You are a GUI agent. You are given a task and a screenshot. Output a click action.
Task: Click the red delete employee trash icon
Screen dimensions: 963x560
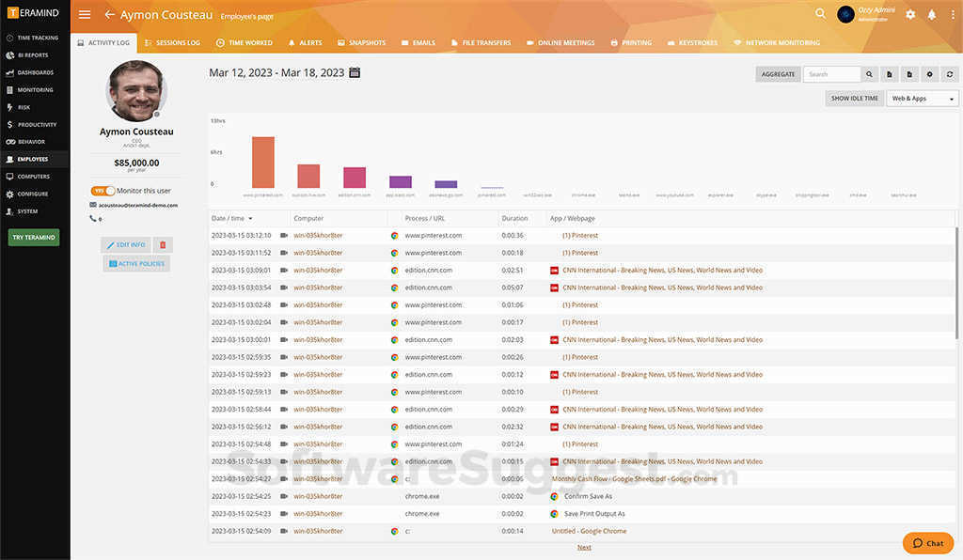point(163,244)
